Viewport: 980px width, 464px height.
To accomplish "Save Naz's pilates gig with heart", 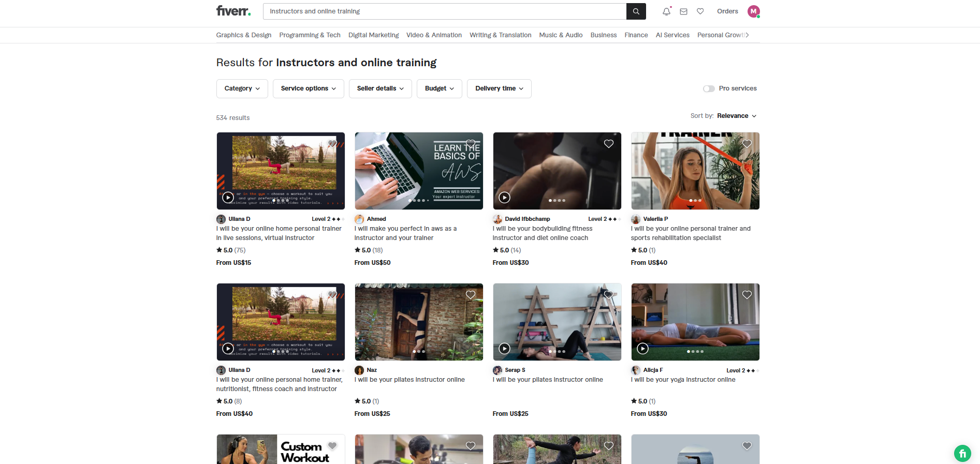I will pos(471,295).
